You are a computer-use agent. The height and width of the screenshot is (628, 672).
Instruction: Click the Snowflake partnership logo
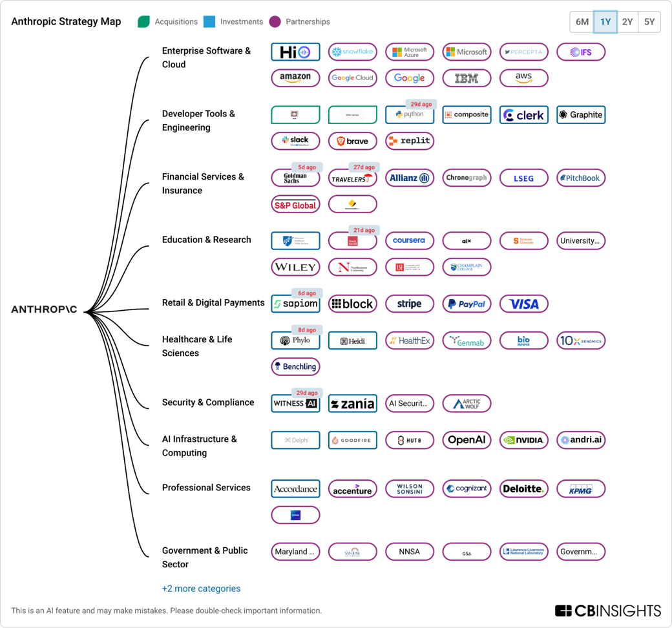[352, 52]
